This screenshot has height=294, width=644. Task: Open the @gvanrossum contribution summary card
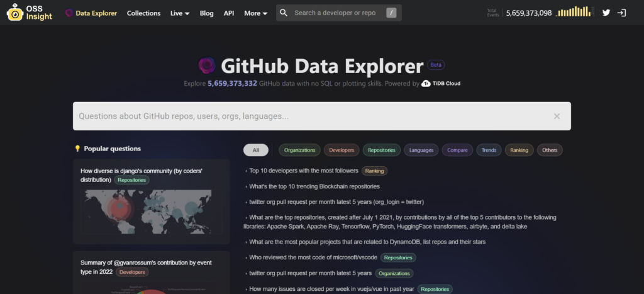tap(152, 273)
